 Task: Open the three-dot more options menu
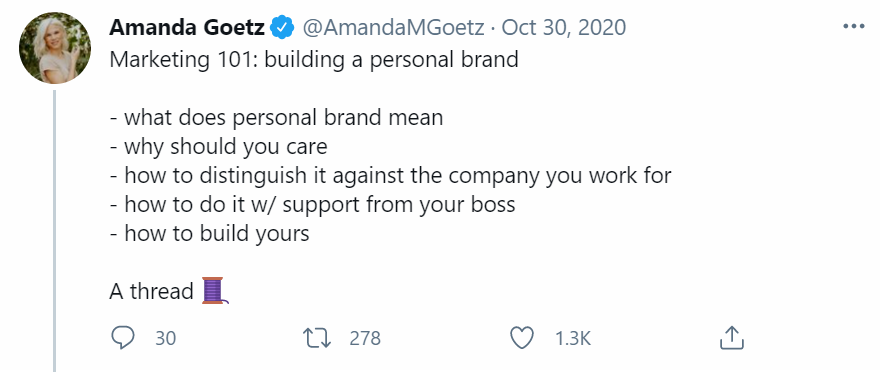tap(854, 26)
